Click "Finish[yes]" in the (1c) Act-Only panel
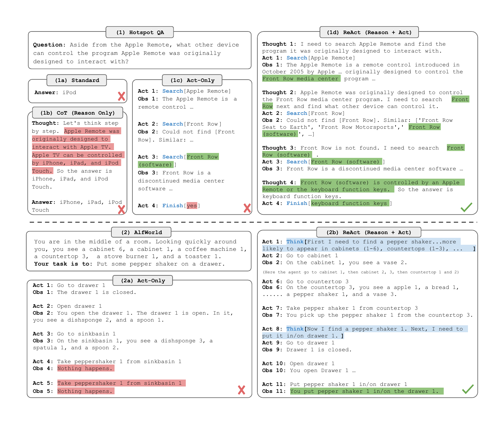 [x=181, y=206]
